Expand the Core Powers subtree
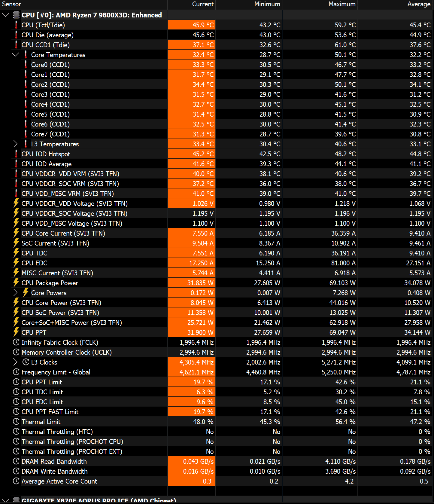This screenshot has height=504, width=434. [15, 293]
